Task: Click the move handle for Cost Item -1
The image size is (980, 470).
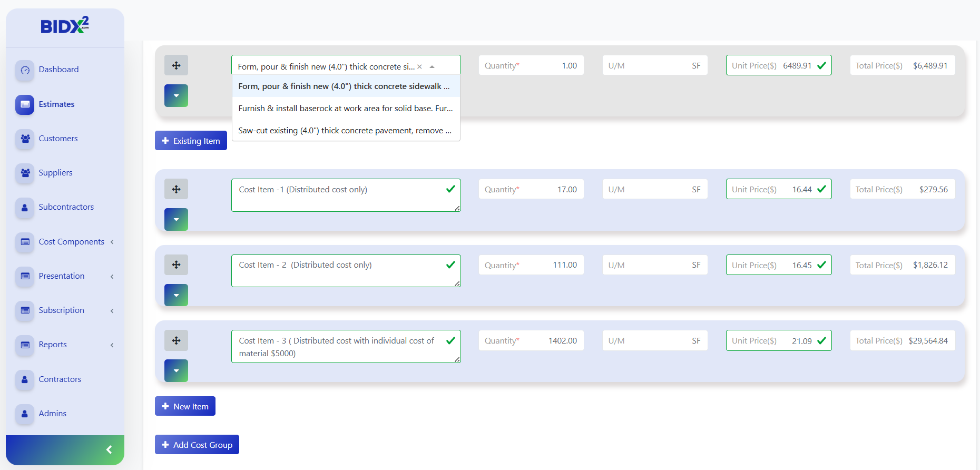Action: (176, 189)
